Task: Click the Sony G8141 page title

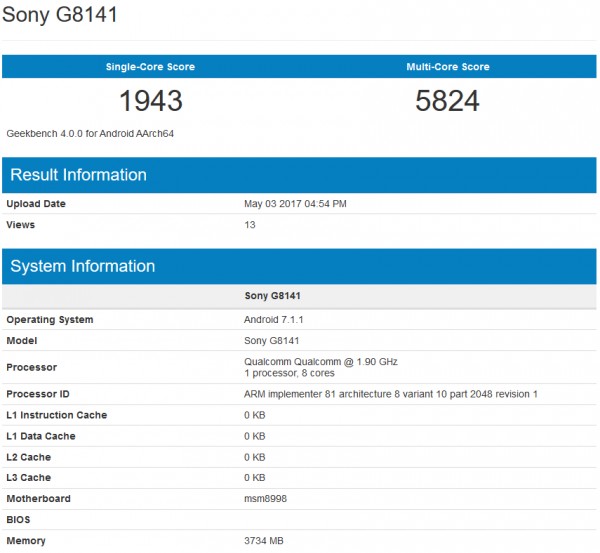Action: pyautogui.click(x=58, y=18)
